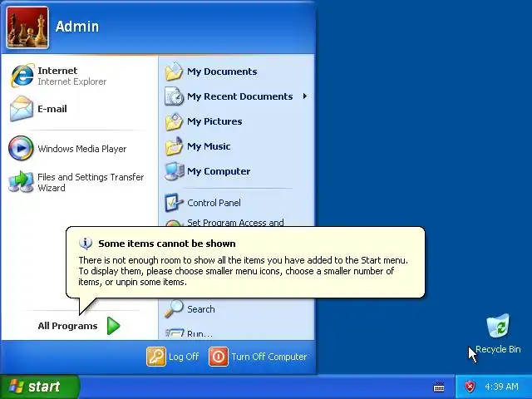Click Turn Off Computer power icon
Viewport: 532px width, 399px height.
(219, 357)
